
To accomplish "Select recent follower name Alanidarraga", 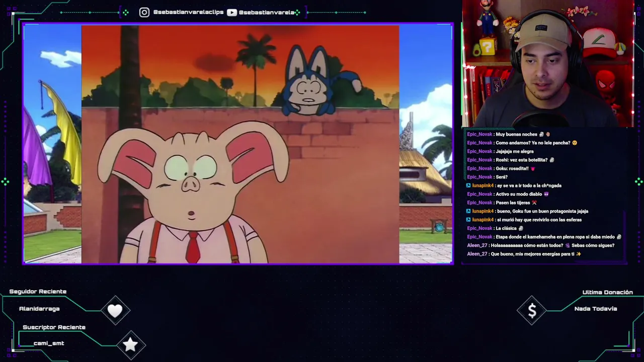I will point(39,309).
